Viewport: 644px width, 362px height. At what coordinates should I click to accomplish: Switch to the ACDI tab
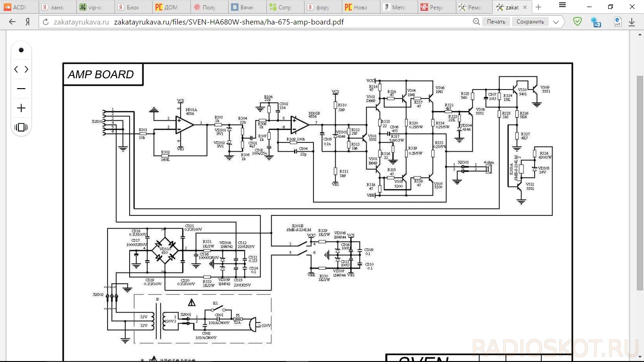point(19,7)
